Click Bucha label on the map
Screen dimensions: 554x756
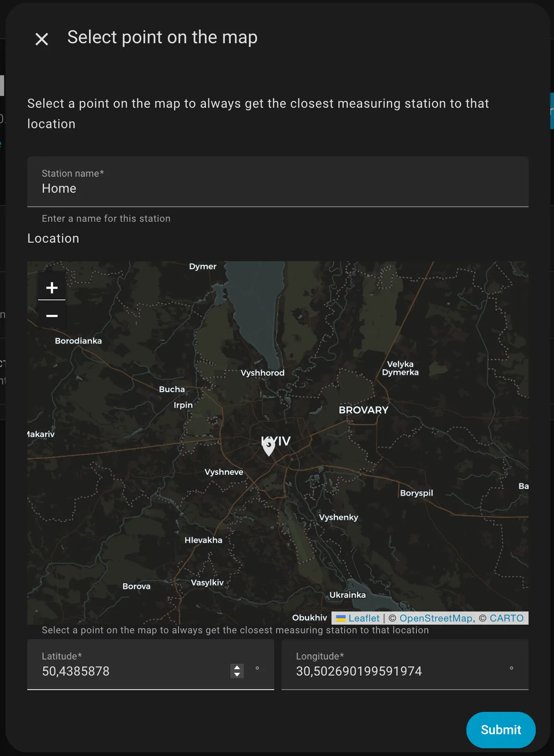[x=172, y=389]
